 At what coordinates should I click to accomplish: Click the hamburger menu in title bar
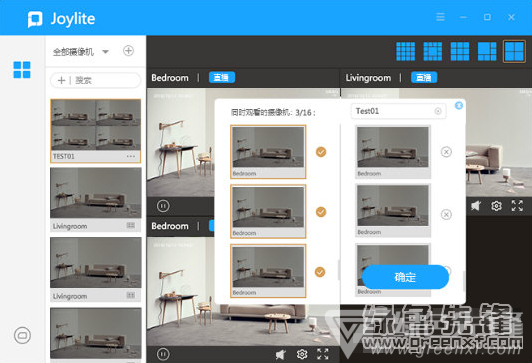coord(440,17)
